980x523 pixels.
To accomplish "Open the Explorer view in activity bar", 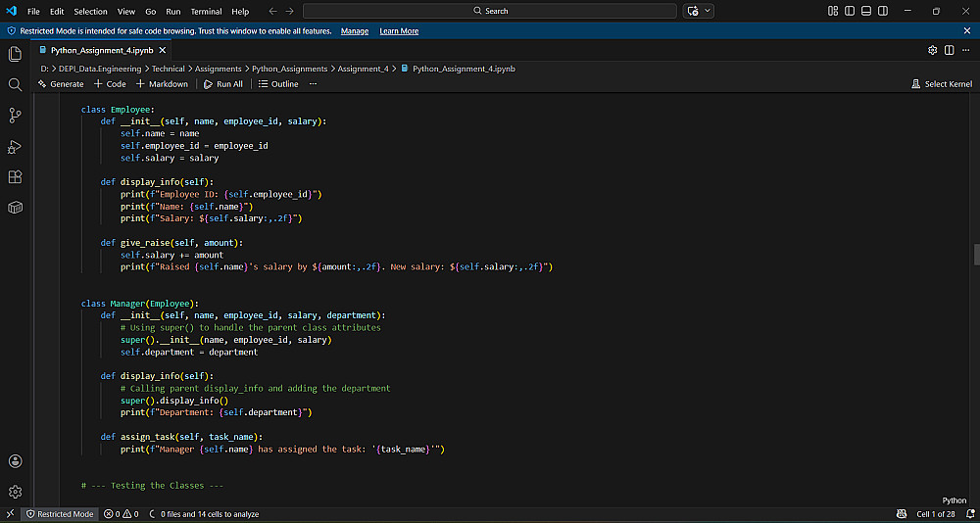I will pos(15,54).
